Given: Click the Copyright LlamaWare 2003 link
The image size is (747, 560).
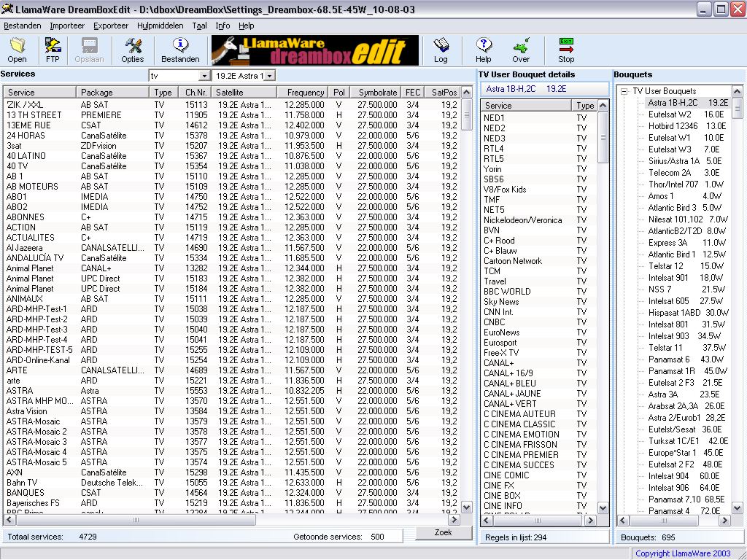Looking at the screenshot, I should tap(683, 553).
